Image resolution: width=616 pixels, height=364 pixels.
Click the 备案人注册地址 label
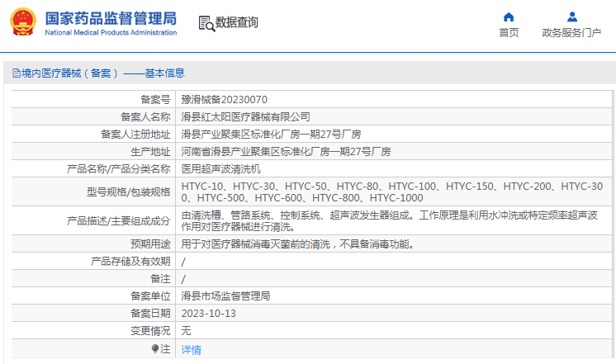(x=135, y=135)
